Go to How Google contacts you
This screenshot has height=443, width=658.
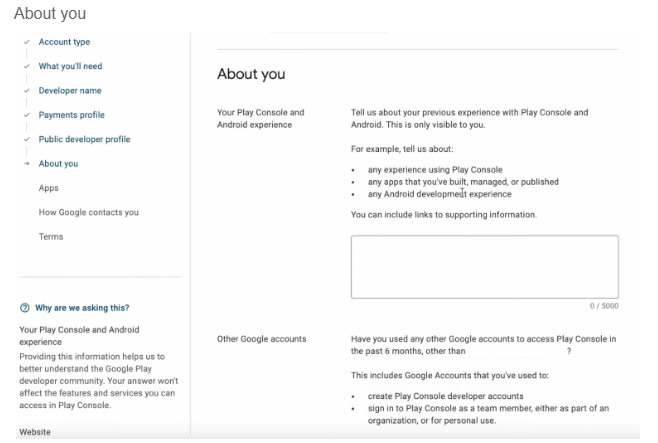[88, 212]
